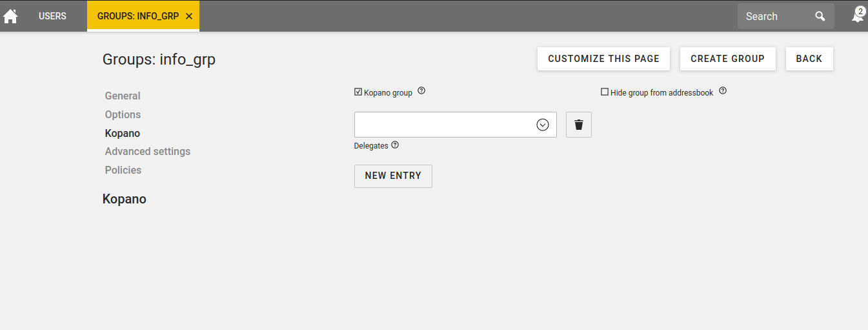Add a New Entry for delegates
The image size is (868, 330).
click(393, 176)
